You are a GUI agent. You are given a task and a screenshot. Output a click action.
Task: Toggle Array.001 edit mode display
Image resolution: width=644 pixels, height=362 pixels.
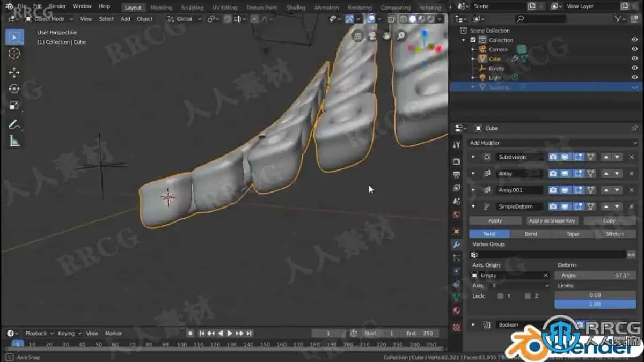579,190
